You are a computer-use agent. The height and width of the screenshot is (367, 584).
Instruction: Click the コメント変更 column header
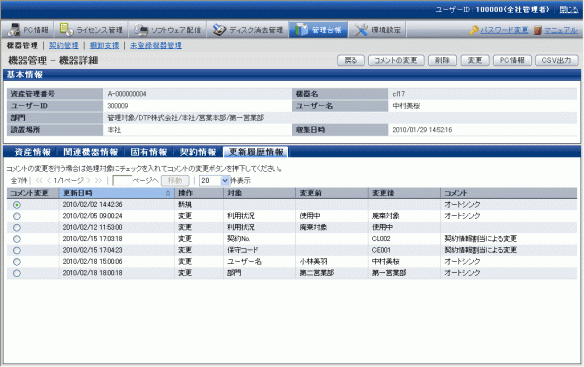[33, 193]
